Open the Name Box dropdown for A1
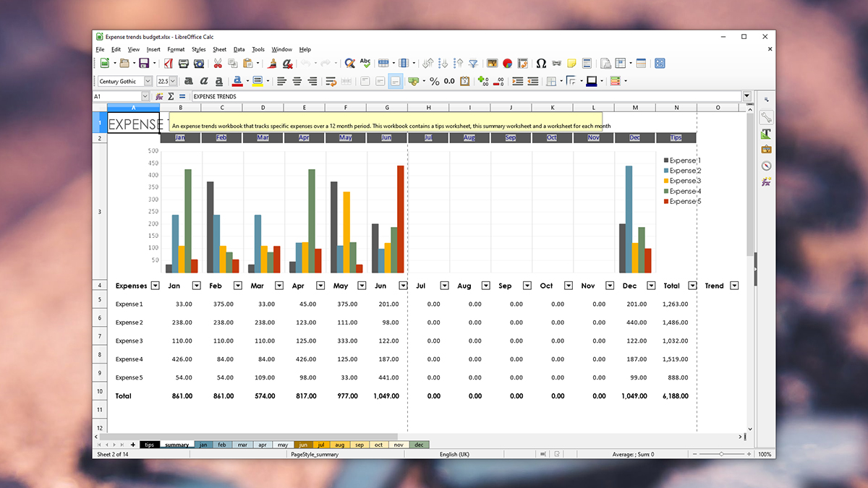This screenshot has height=488, width=868. point(145,96)
